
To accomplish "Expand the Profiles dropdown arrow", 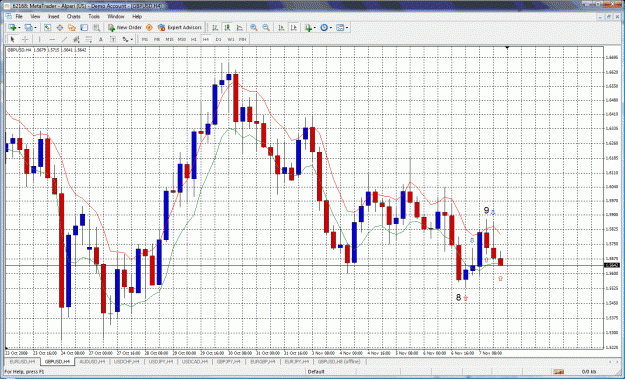I will pyautogui.click(x=35, y=27).
